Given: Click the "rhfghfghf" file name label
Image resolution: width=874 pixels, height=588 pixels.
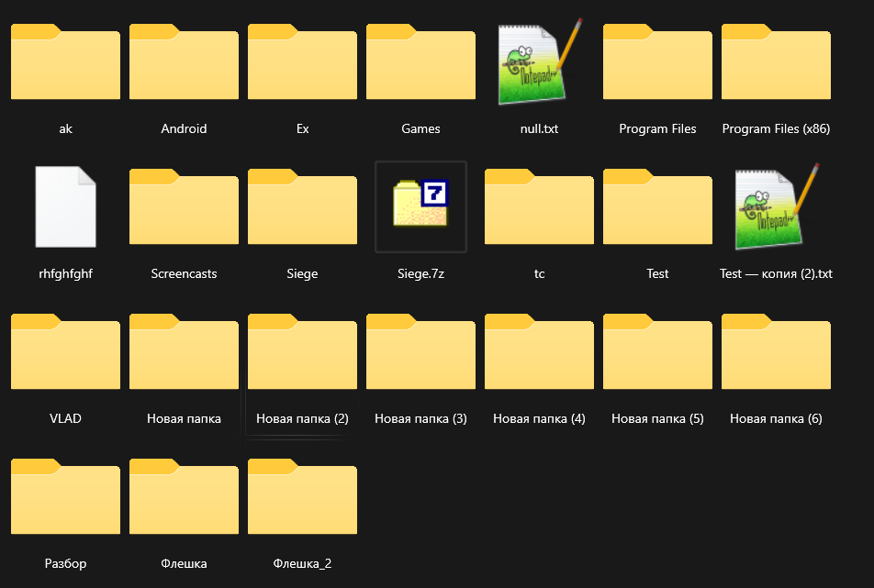Looking at the screenshot, I should pyautogui.click(x=65, y=274).
